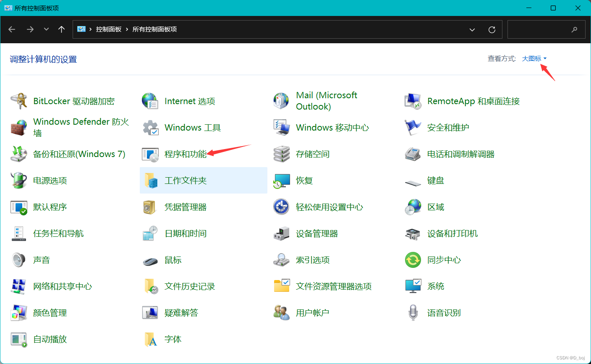
Task: Click the 安全和维护 flag icon
Action: coord(413,128)
